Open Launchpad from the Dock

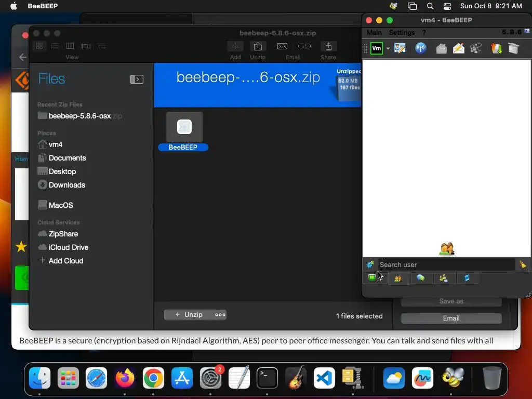click(68, 378)
